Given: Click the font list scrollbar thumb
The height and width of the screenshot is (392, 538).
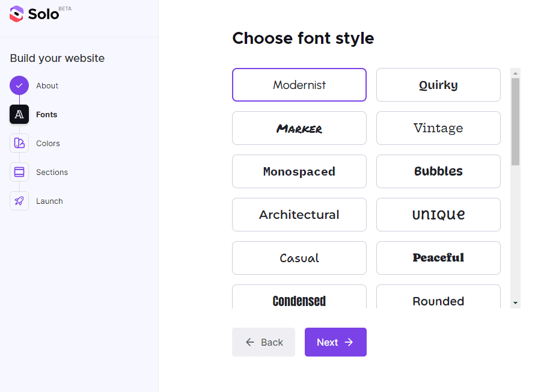Looking at the screenshot, I should coord(515,121).
